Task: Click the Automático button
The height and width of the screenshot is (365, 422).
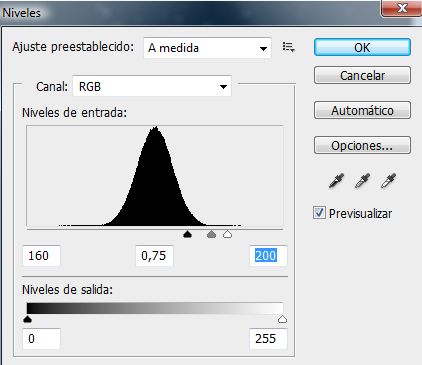Action: pos(362,110)
